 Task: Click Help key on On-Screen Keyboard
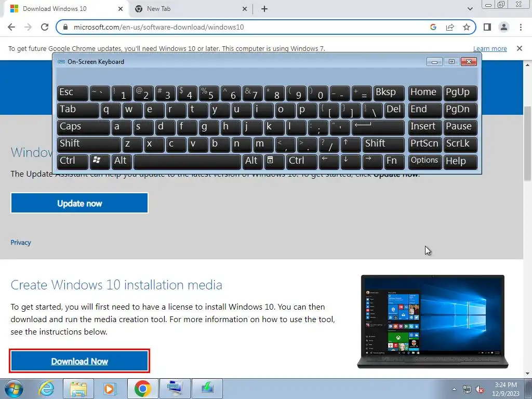(460, 162)
